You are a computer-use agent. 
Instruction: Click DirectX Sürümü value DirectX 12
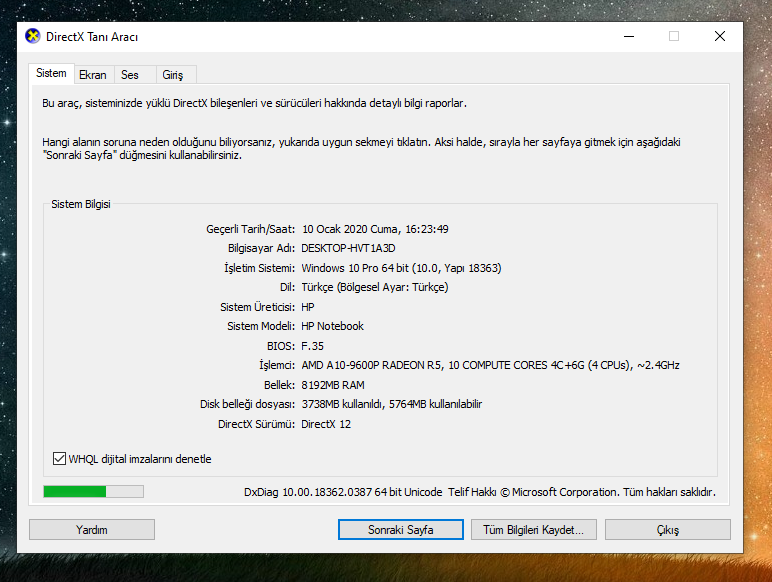tap(326, 424)
